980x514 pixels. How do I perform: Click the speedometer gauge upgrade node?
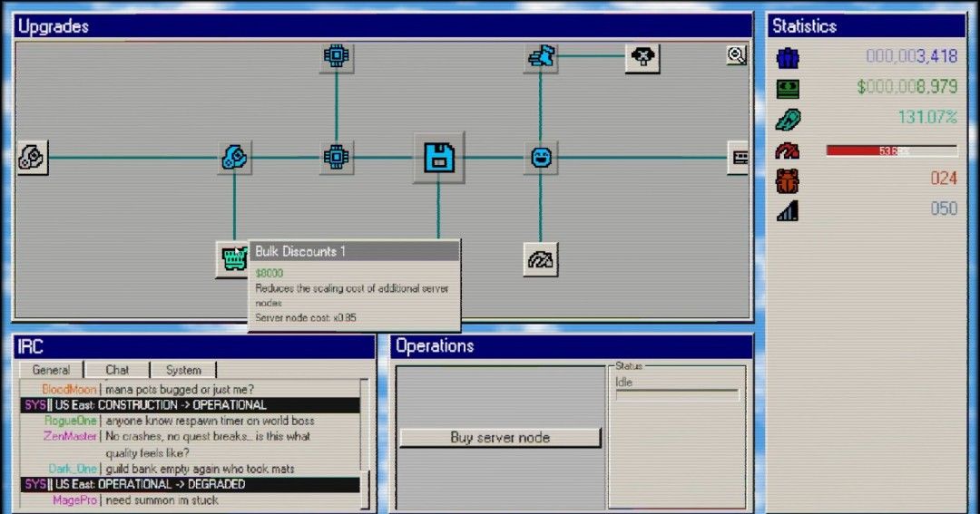(541, 259)
